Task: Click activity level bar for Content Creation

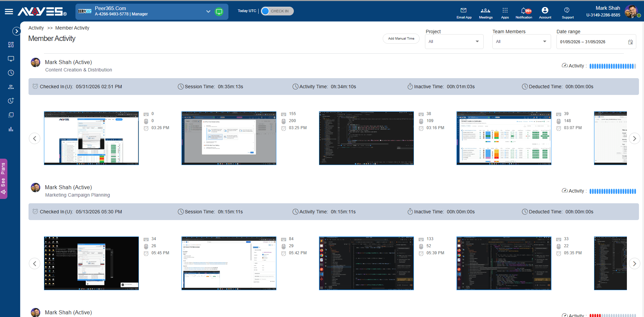Action: point(612,66)
